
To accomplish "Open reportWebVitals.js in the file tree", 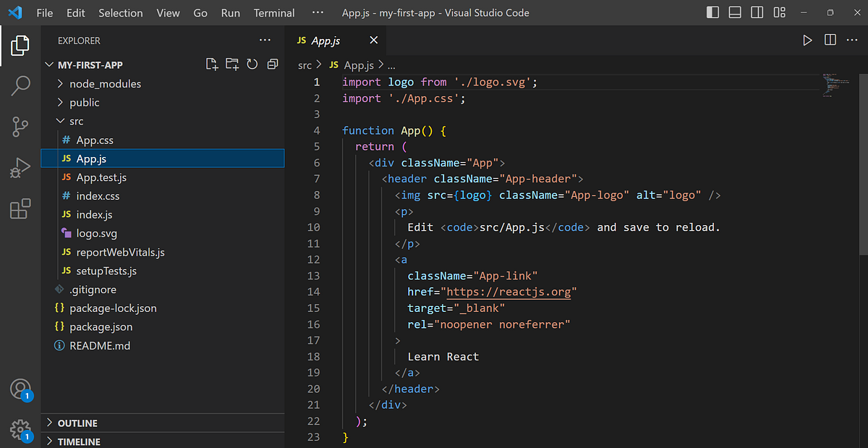I will 163,253.
